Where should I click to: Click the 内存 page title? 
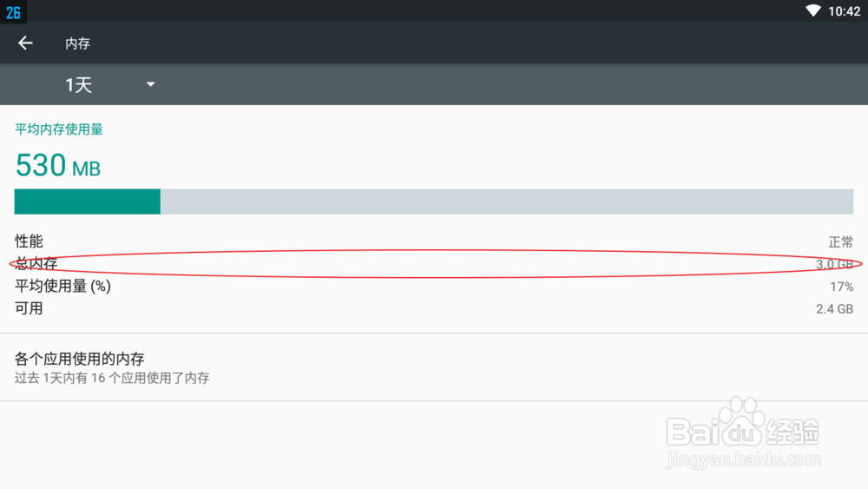pyautogui.click(x=77, y=43)
